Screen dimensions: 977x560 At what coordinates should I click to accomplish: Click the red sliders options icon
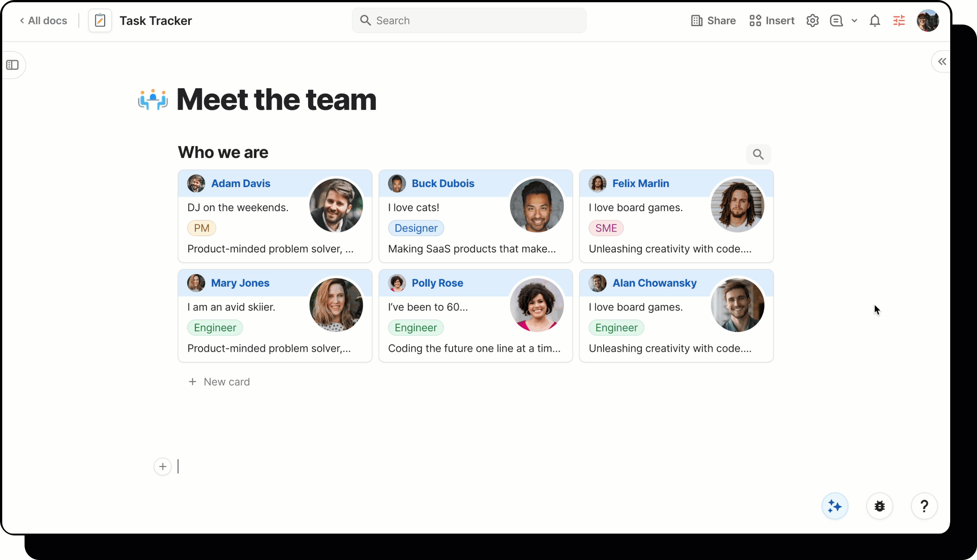[x=899, y=20]
